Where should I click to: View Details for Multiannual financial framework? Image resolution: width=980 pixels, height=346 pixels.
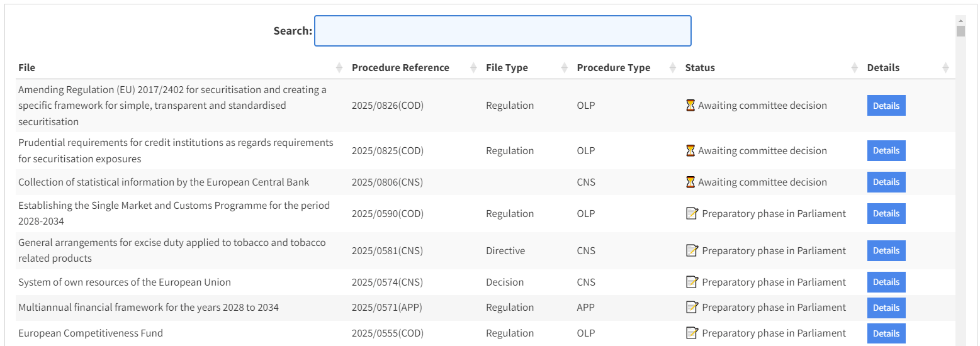886,308
